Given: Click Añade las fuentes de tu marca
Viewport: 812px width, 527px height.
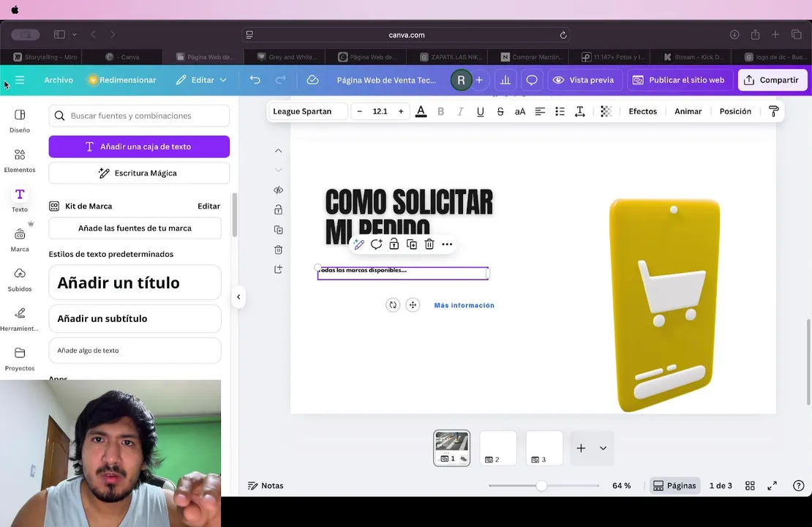Looking at the screenshot, I should (x=135, y=228).
